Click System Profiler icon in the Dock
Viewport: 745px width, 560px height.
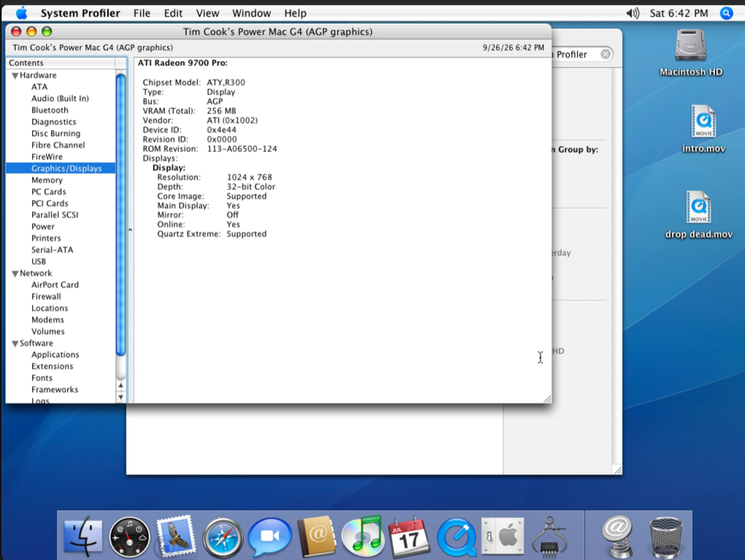[549, 536]
